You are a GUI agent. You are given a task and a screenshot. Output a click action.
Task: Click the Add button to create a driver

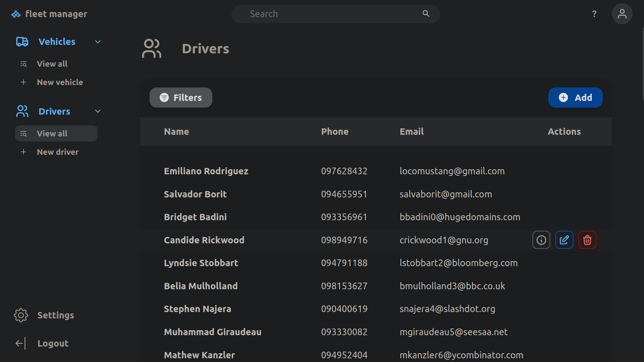point(575,98)
